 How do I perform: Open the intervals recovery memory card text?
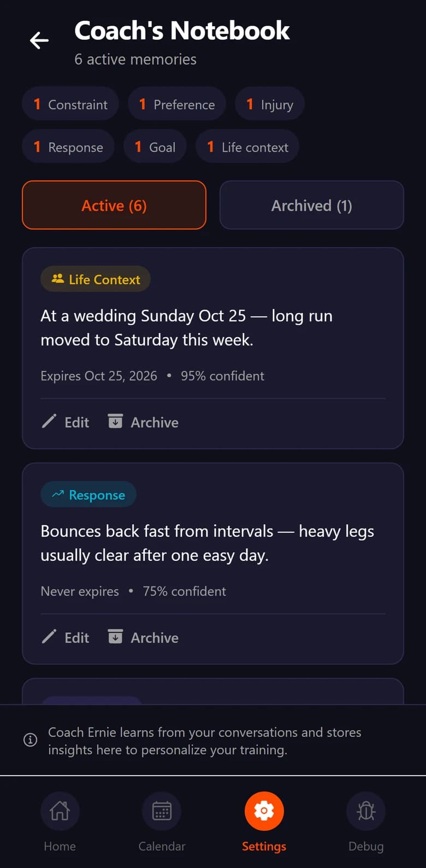click(208, 543)
